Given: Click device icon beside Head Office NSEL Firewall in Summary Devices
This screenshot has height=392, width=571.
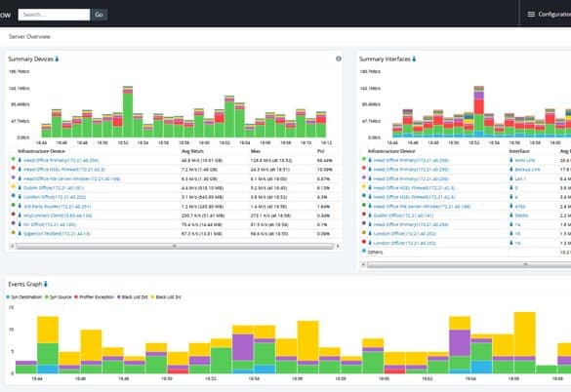Looking at the screenshot, I should pyautogui.click(x=20, y=170).
